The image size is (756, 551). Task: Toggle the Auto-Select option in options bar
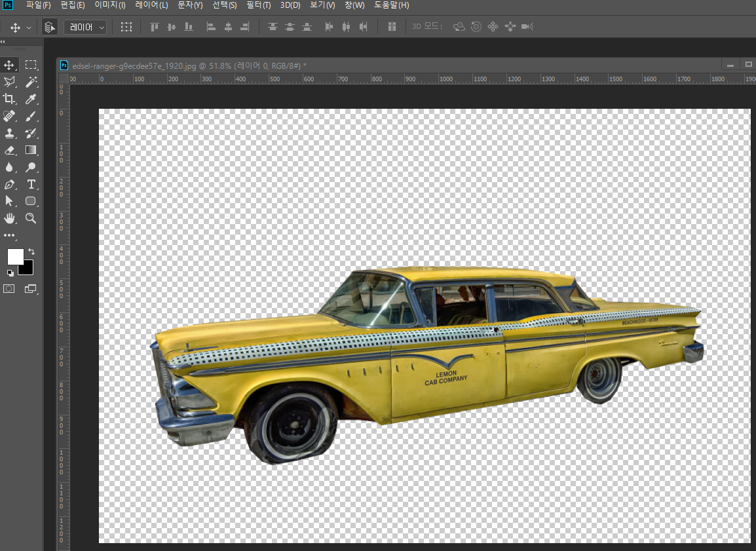tap(50, 27)
